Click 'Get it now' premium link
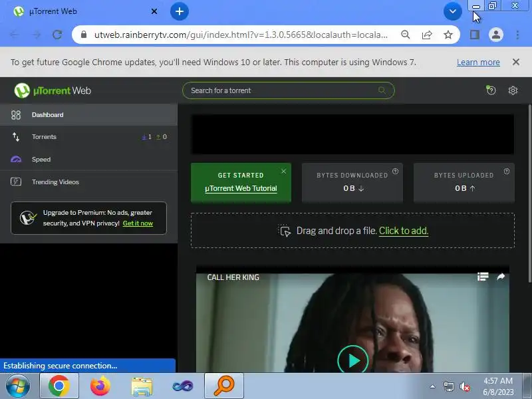 click(x=138, y=223)
